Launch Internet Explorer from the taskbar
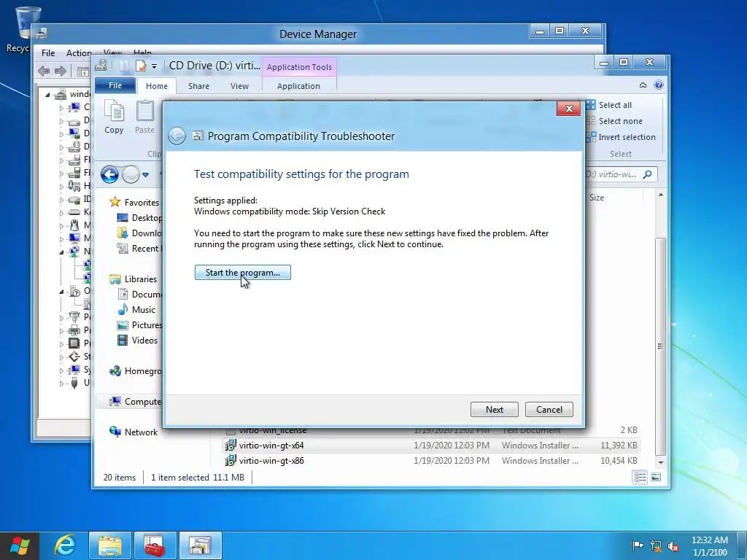The height and width of the screenshot is (560, 747). coord(64,545)
